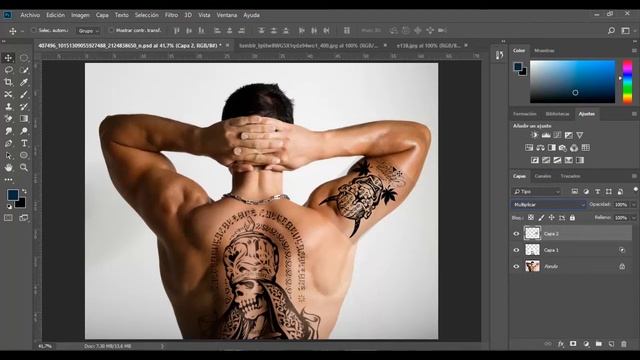Select the Path Selection arrow tool
This screenshot has height=360, width=640.
coord(8,156)
